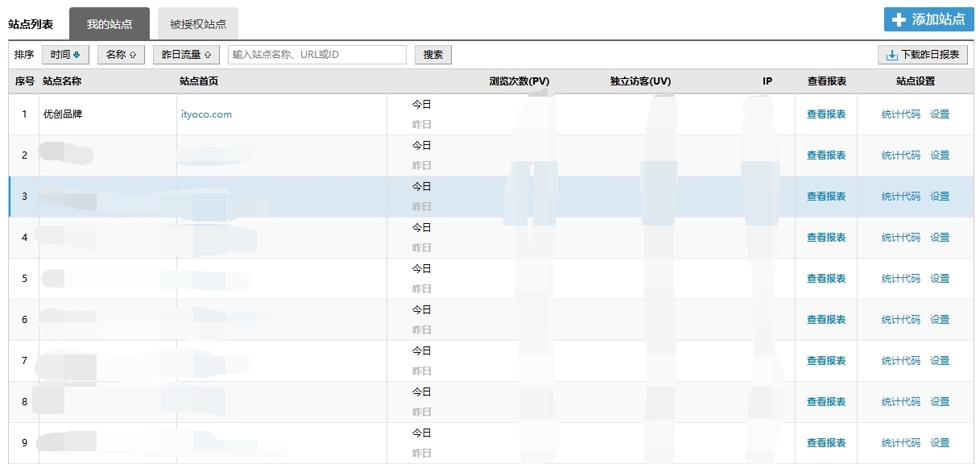980x464 pixels.
Task: View 查看报表 for row 9
Action: click(826, 443)
